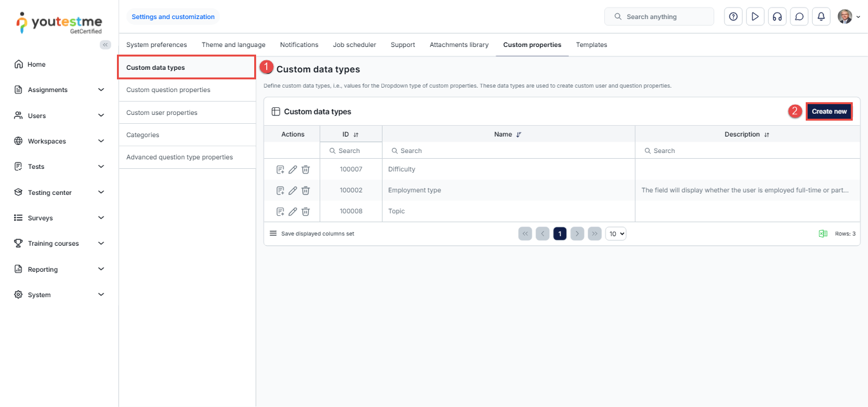
Task: Click the play video tutorial icon
Action: point(755,17)
